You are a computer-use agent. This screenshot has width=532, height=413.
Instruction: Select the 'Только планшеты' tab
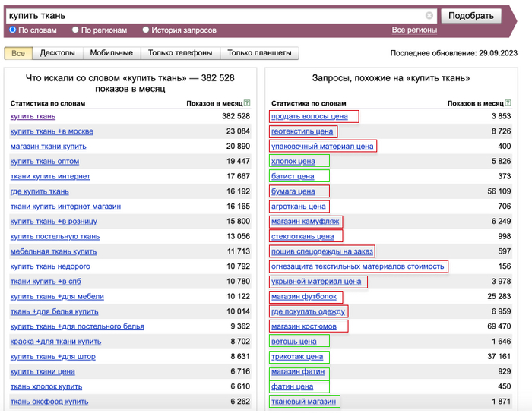pos(260,53)
